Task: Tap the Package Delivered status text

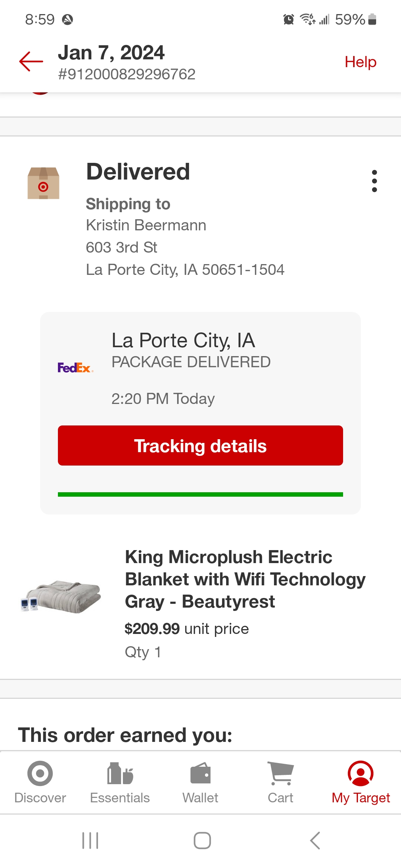Action: pyautogui.click(x=191, y=362)
